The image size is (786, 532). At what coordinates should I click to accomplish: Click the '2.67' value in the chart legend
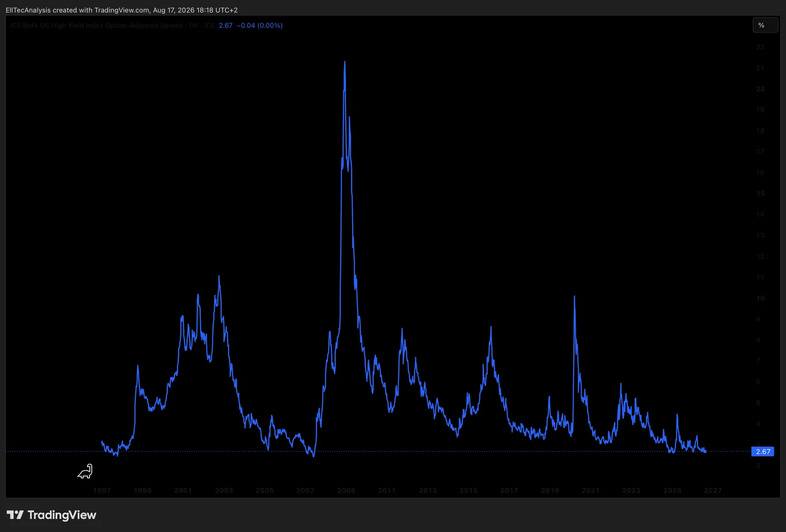coord(225,26)
